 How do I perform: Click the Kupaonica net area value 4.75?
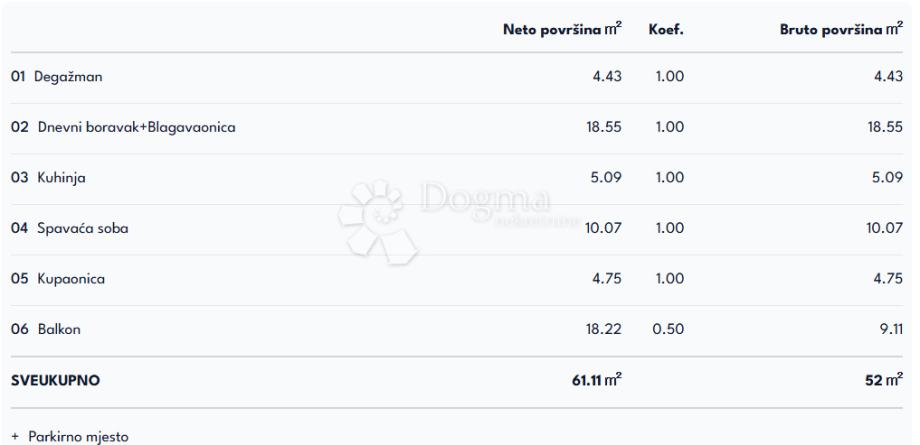pyautogui.click(x=607, y=279)
